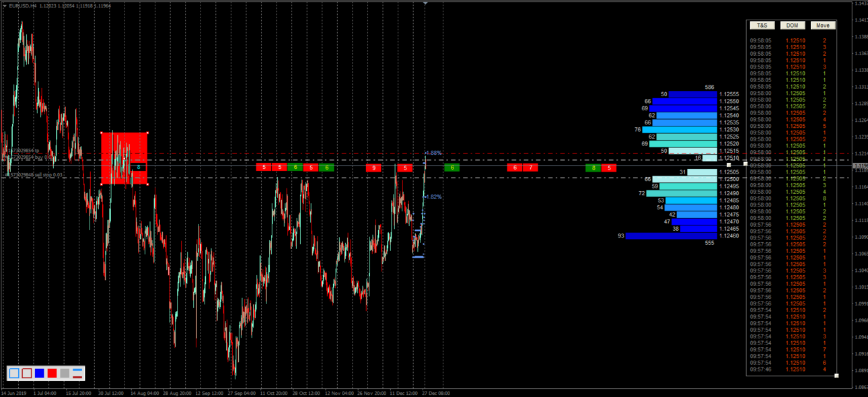Click the 14 Jun 2019 date label
This screenshot has height=397, width=868.
13,393
